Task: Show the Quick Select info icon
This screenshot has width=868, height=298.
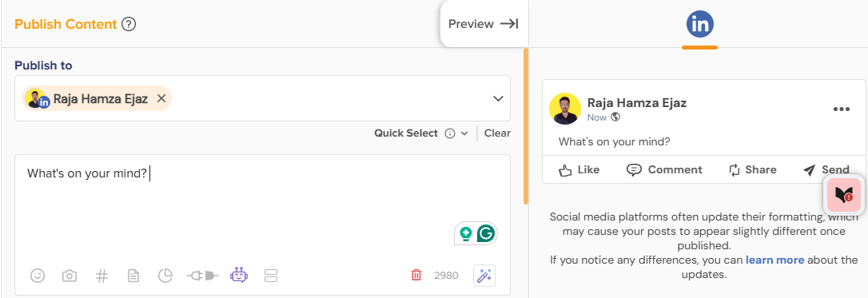Action: tap(450, 133)
